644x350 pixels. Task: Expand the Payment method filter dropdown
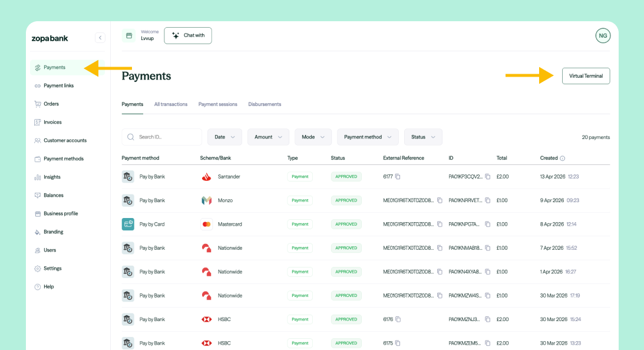click(x=368, y=137)
